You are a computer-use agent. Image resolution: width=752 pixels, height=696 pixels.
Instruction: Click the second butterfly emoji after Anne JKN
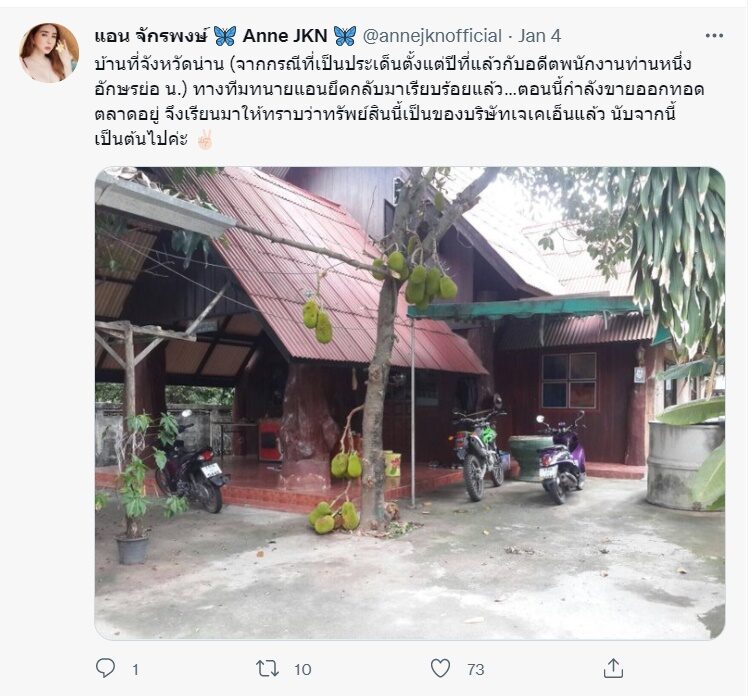[345, 36]
